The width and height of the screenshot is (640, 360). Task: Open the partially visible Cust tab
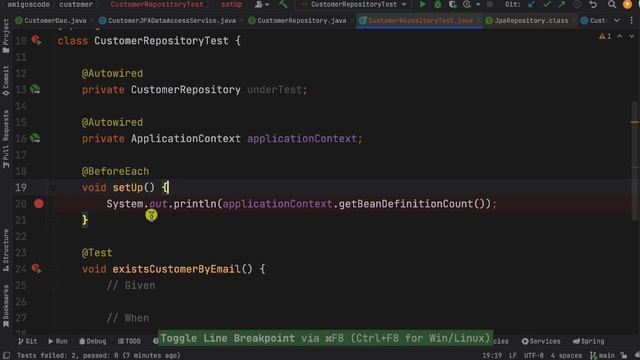point(594,20)
